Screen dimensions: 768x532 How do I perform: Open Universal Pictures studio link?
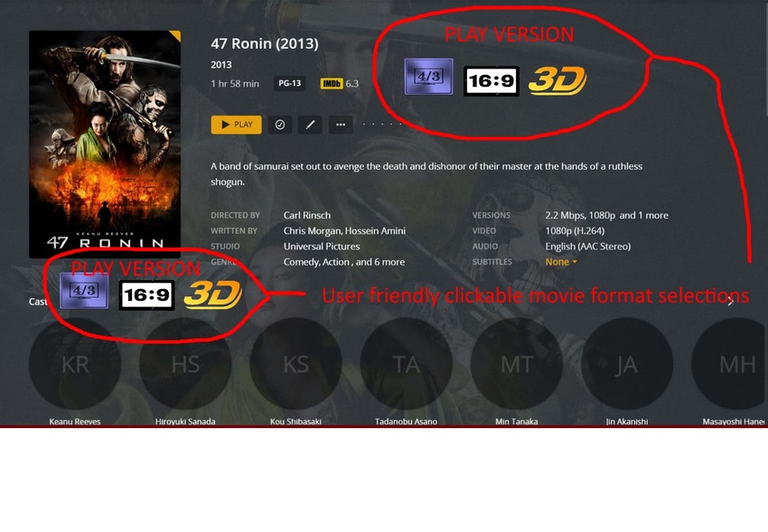coord(322,247)
